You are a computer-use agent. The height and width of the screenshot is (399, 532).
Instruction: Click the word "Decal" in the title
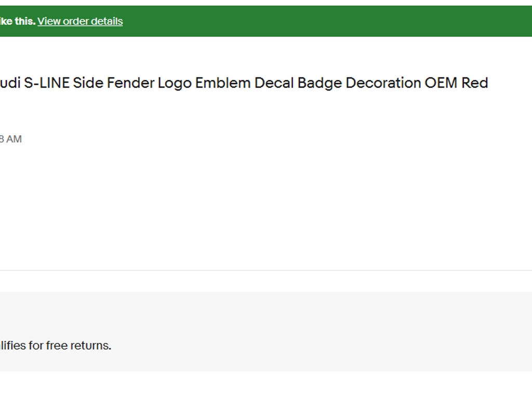[274, 83]
